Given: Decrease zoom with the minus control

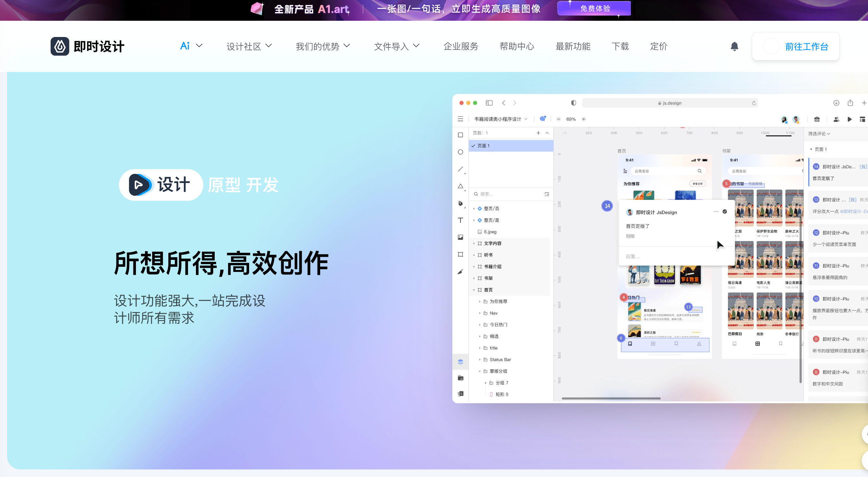Looking at the screenshot, I should click(x=558, y=119).
